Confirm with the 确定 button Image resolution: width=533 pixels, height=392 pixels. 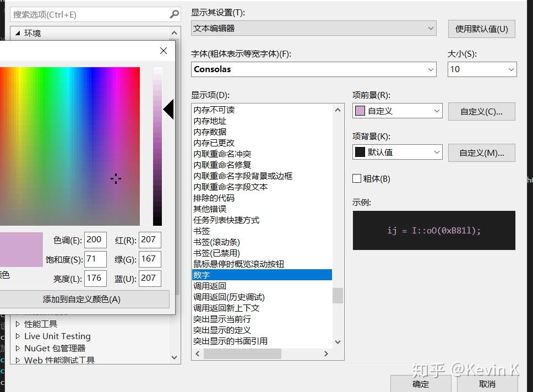[421, 384]
